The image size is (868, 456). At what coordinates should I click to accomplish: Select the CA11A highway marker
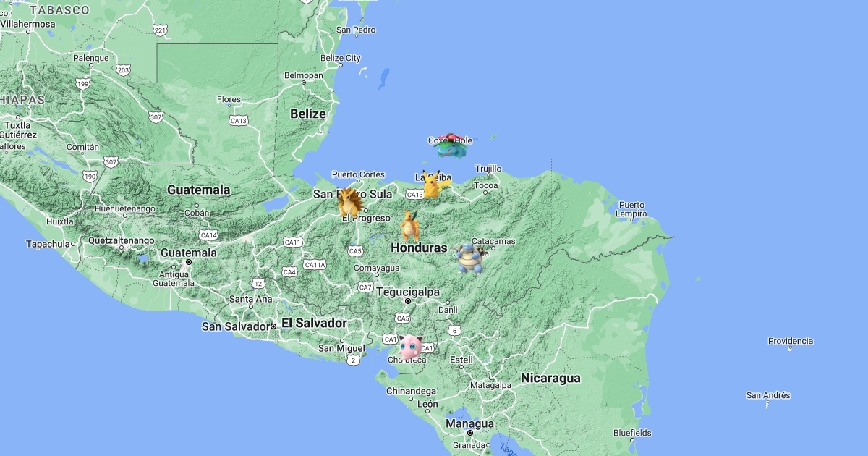(315, 265)
